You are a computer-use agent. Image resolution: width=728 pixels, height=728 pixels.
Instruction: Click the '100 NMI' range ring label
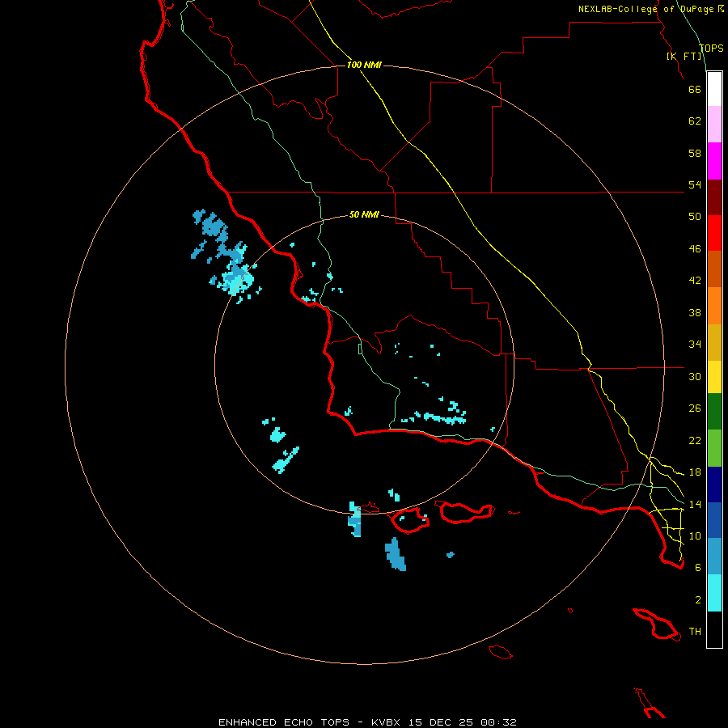(x=364, y=65)
